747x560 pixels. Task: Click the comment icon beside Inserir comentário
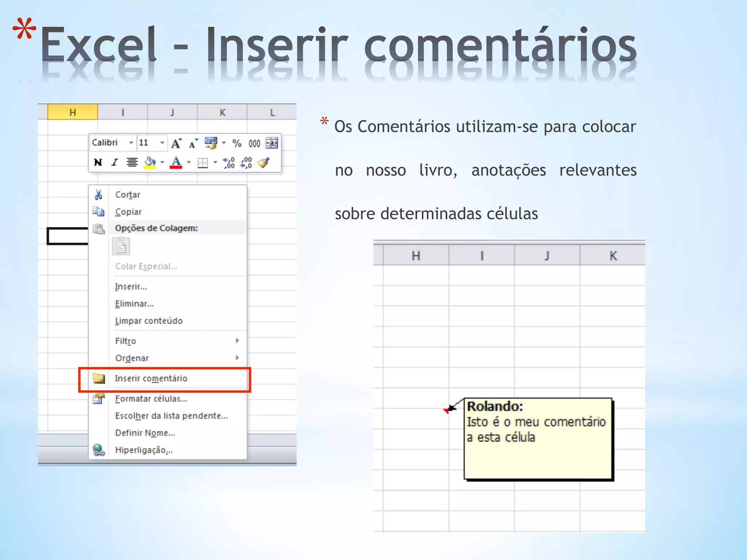point(99,378)
